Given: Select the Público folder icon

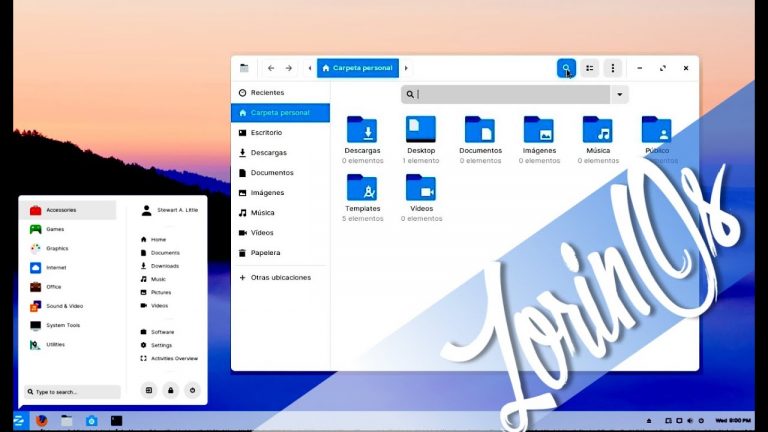Looking at the screenshot, I should click(657, 129).
